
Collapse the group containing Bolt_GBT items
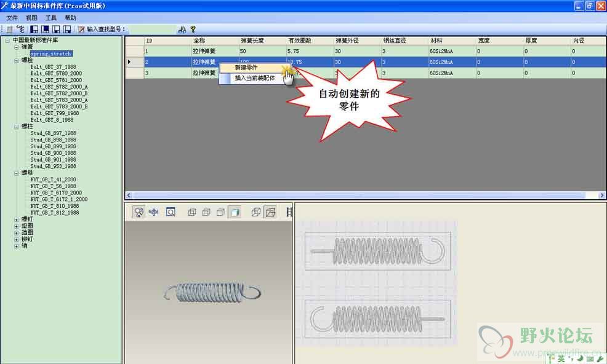tap(16, 60)
